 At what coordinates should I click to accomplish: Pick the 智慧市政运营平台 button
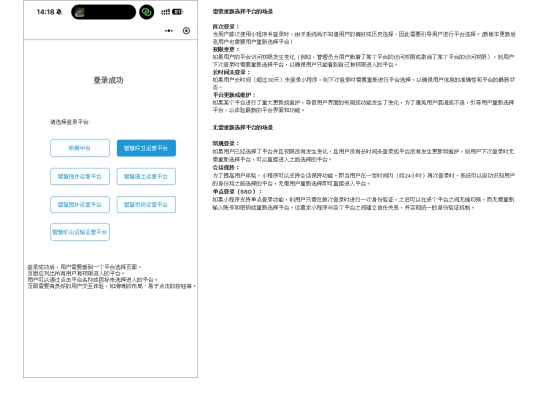coord(146,205)
